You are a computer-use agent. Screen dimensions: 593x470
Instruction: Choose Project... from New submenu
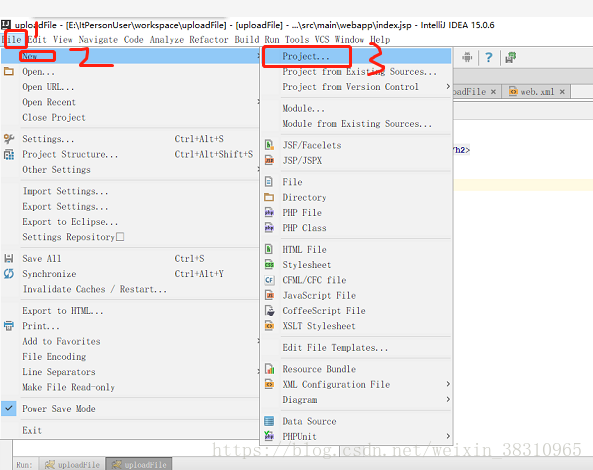pyautogui.click(x=357, y=56)
